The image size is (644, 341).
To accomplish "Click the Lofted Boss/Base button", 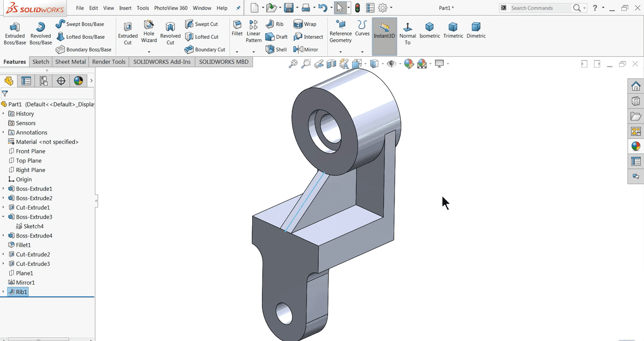I will coord(80,37).
